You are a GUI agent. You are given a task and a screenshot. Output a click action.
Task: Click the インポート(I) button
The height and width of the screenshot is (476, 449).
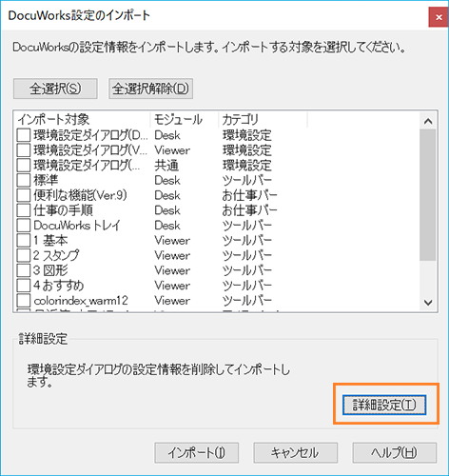click(197, 452)
